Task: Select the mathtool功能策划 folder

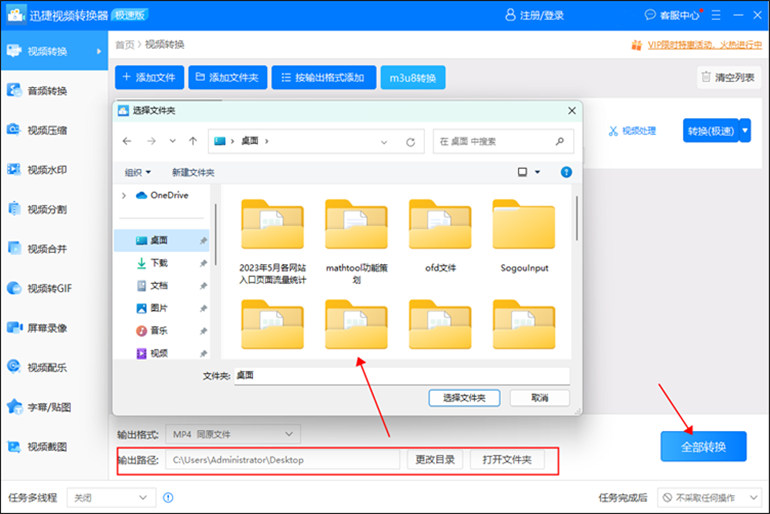Action: pyautogui.click(x=357, y=242)
